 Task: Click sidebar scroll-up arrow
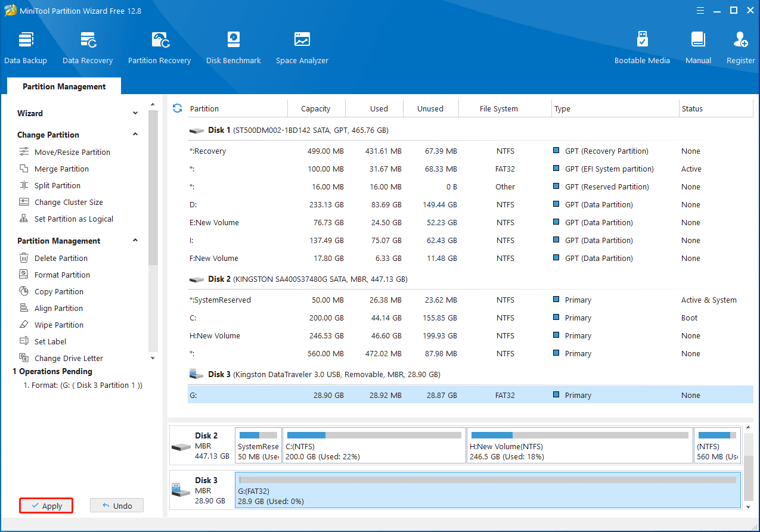153,105
